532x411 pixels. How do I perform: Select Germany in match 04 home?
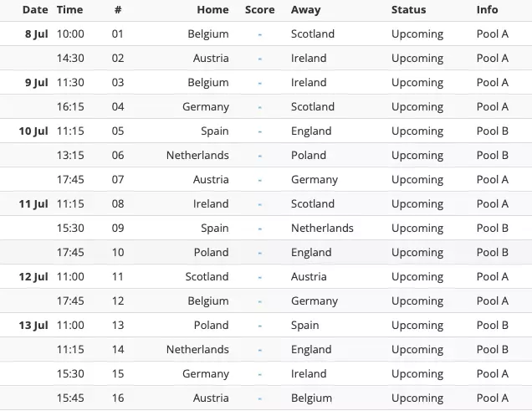click(206, 107)
